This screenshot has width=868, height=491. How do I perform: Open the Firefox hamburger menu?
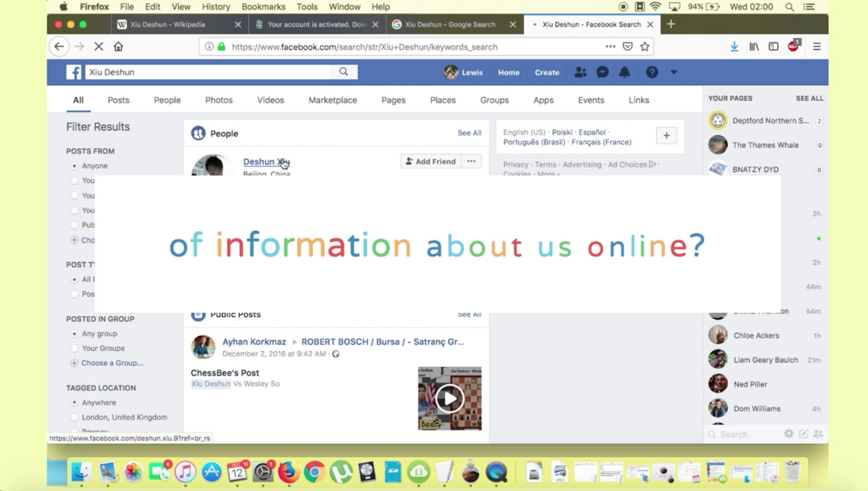[x=817, y=47]
